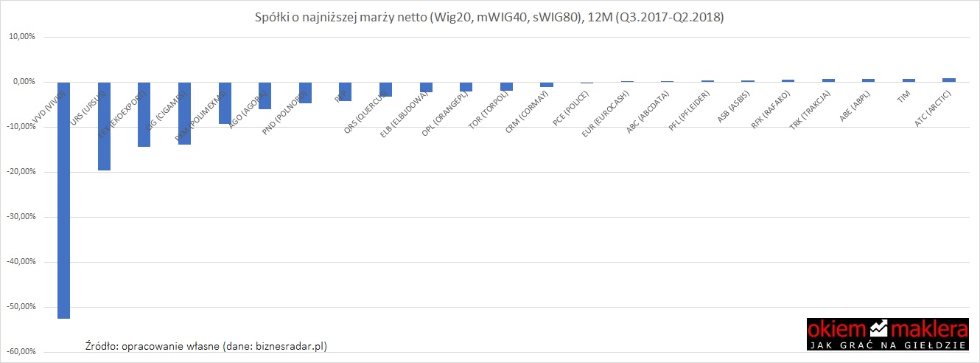Select the ATC (ARCTIC) positive bar
The height and width of the screenshot is (363, 980).
[948, 80]
